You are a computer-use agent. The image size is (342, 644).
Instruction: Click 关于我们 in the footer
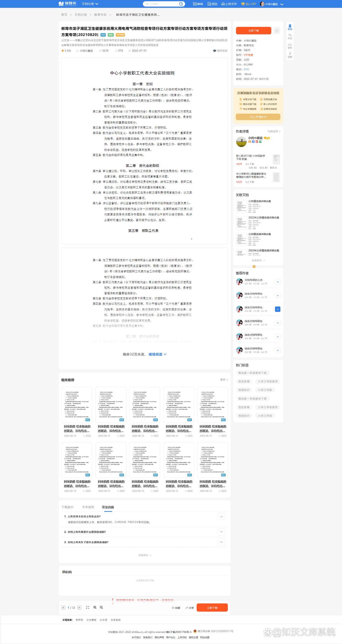pyautogui.click(x=136, y=637)
